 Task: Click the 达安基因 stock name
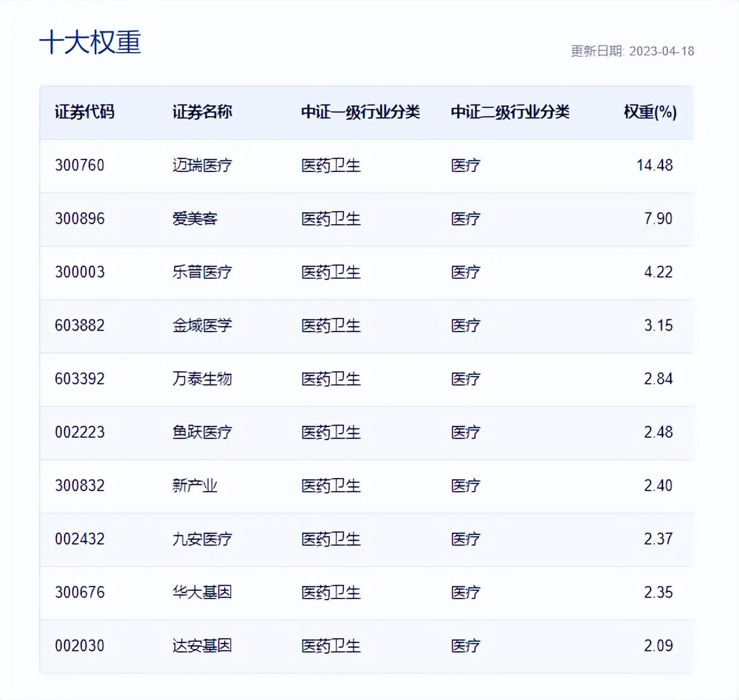click(x=202, y=645)
